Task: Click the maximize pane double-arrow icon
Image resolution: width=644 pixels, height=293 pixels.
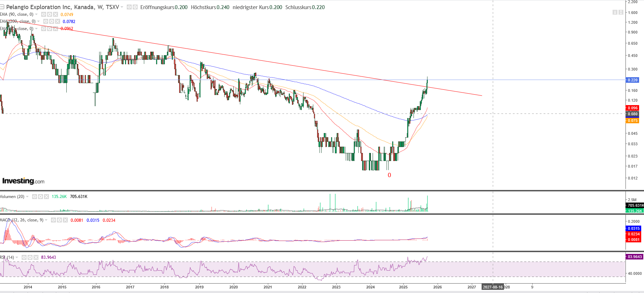Action: (x=621, y=12)
